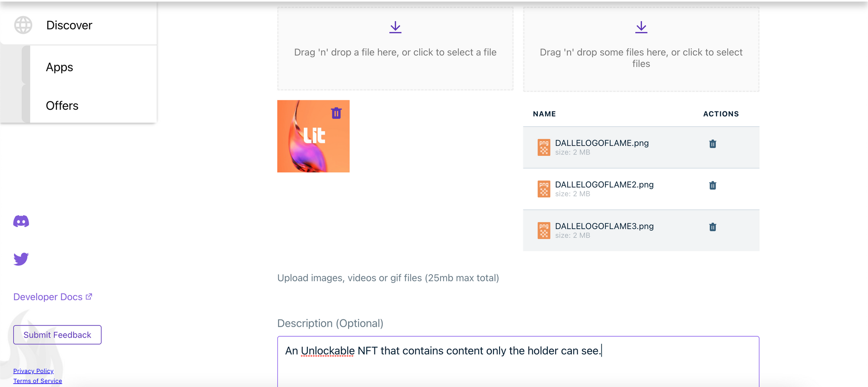Image resolution: width=868 pixels, height=387 pixels.
Task: Click the 'Upload images, videos or gif files' note
Action: tap(388, 278)
